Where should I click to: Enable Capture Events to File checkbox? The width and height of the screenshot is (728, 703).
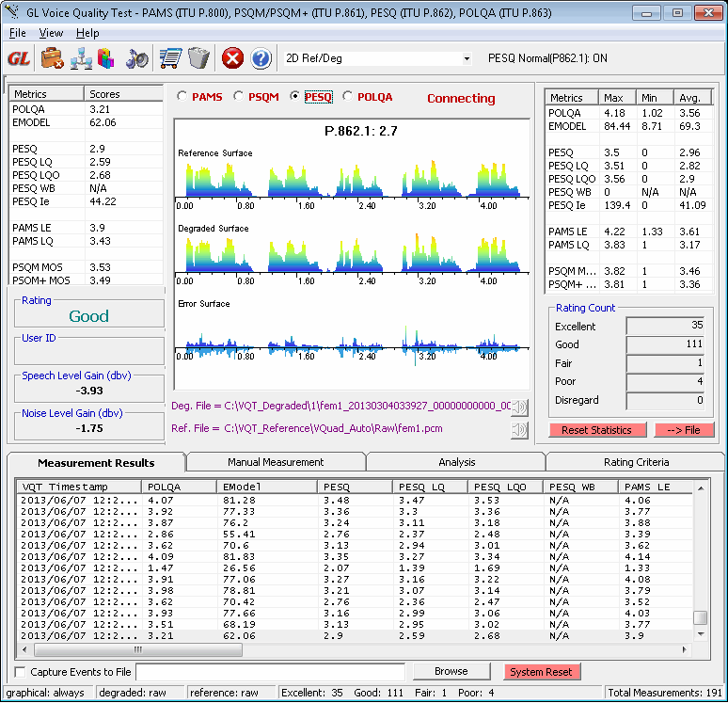[20, 672]
